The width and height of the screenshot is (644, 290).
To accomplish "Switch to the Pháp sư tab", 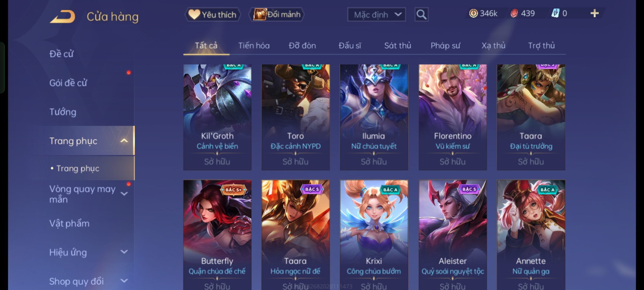I will [445, 46].
